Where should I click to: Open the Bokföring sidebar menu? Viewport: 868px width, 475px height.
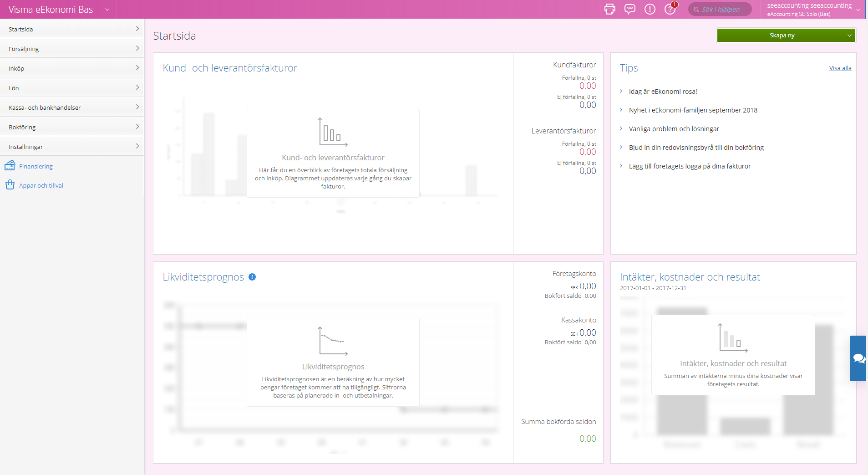(x=72, y=127)
